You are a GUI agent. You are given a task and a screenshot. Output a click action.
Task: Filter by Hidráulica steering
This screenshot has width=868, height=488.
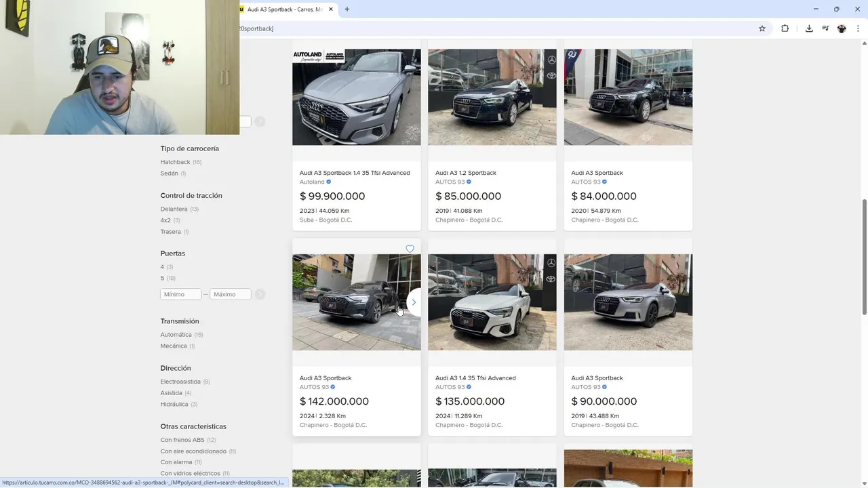tap(174, 405)
